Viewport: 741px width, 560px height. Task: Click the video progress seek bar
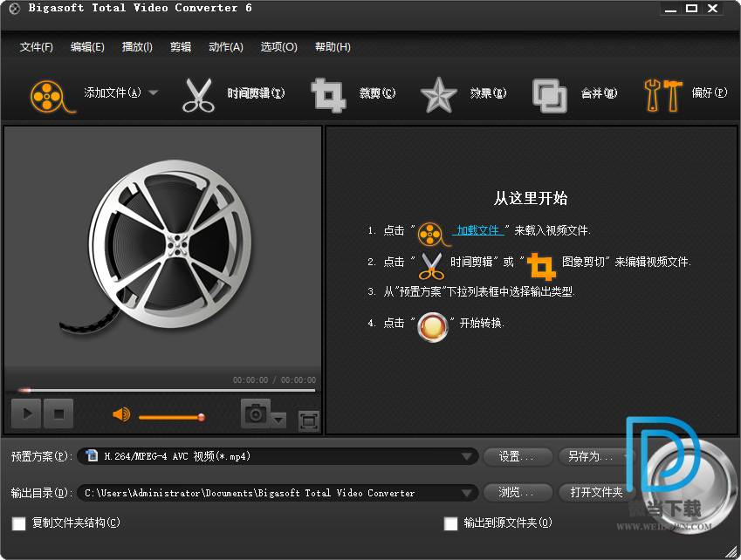pos(167,391)
